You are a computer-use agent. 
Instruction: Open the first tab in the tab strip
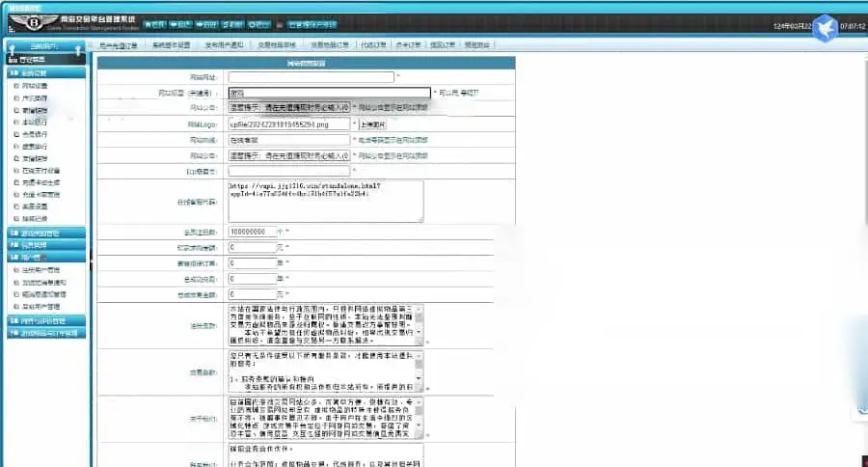coord(118,45)
